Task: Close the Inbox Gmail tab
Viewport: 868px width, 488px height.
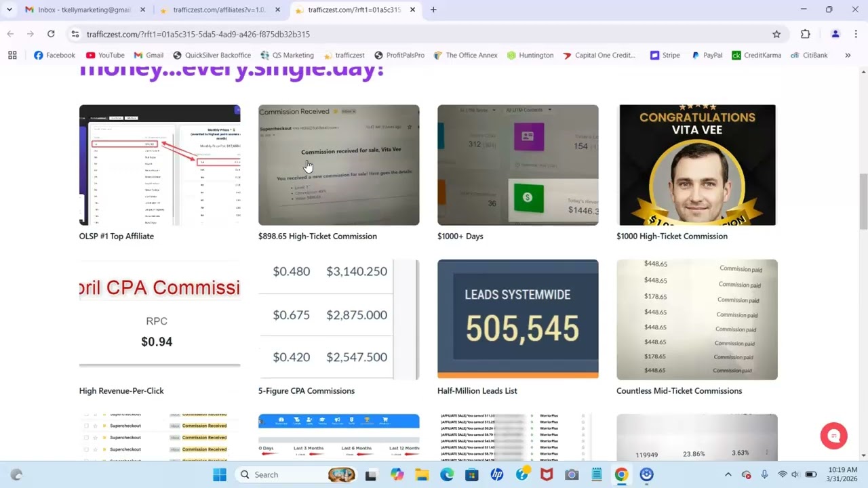Action: pyautogui.click(x=142, y=9)
